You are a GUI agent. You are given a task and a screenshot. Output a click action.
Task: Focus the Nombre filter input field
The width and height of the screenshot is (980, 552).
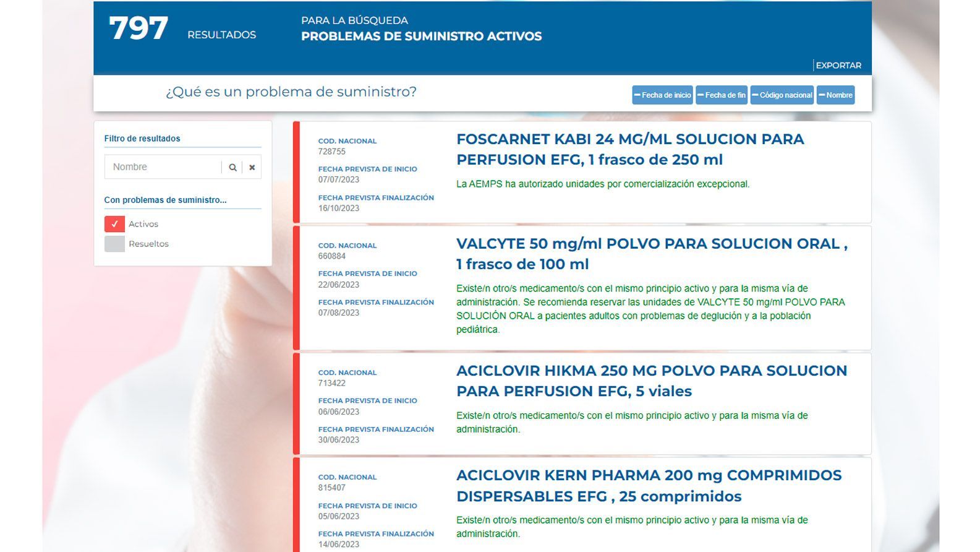coord(163,167)
